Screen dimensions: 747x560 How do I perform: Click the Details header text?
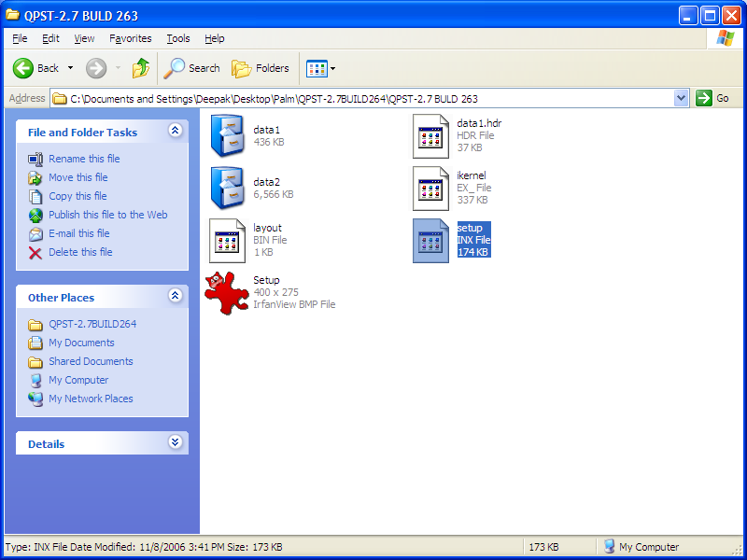pyautogui.click(x=46, y=444)
